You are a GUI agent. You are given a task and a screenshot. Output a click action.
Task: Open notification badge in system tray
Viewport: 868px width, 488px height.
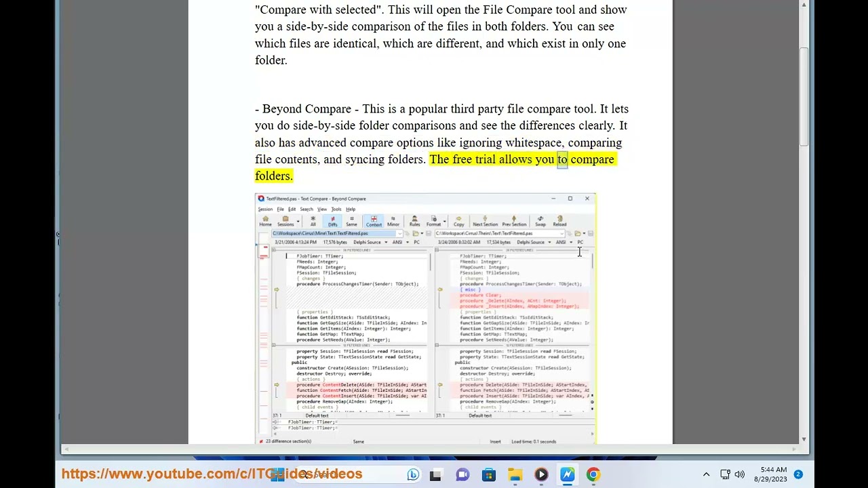click(798, 474)
